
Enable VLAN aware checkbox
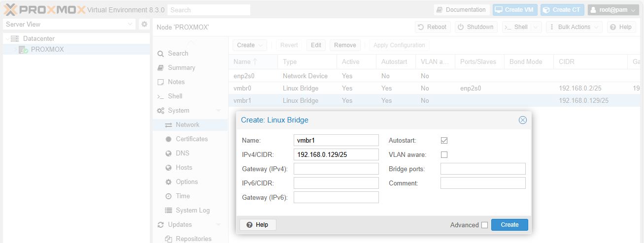click(444, 154)
